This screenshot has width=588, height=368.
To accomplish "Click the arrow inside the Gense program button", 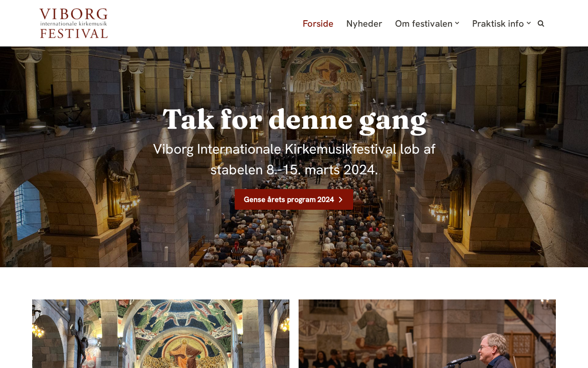I will (x=340, y=200).
